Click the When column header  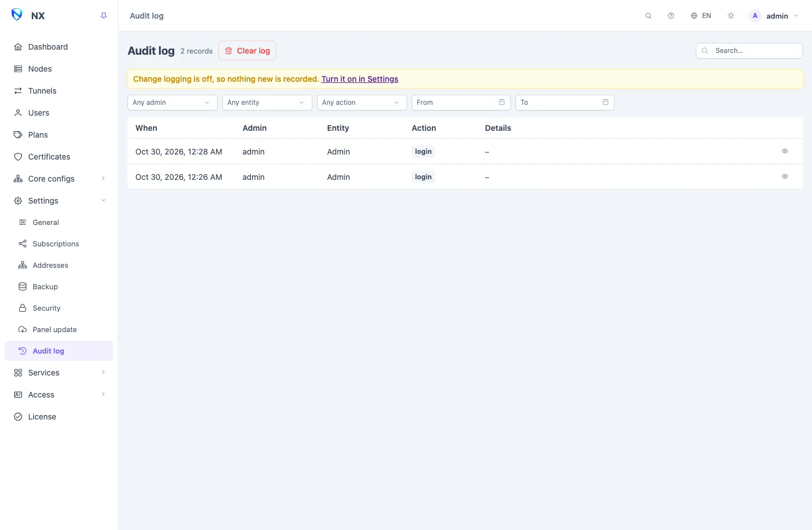pos(147,128)
